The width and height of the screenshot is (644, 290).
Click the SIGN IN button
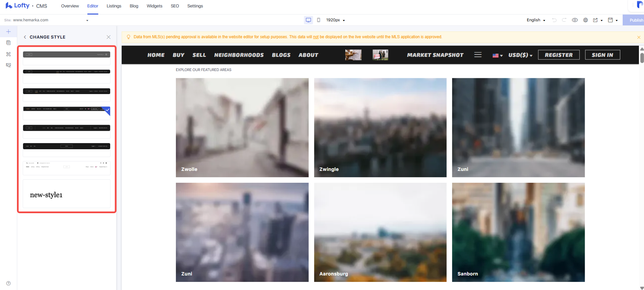603,55
